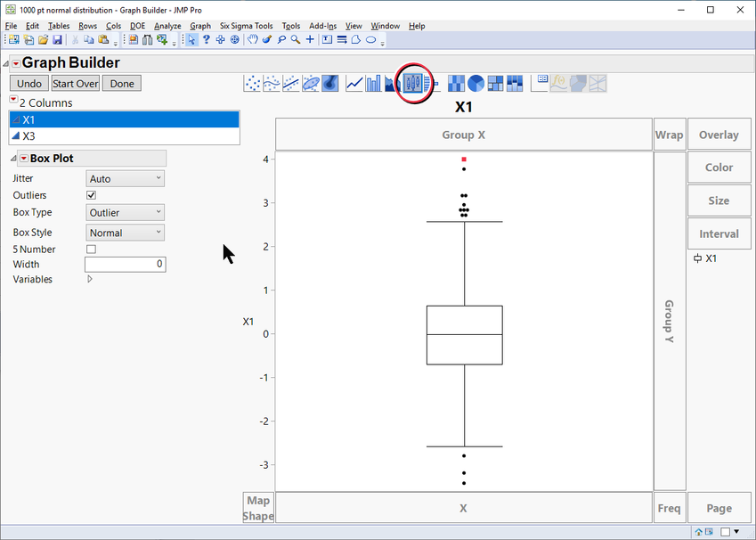
Task: Open the Tables menu
Action: coord(59,26)
